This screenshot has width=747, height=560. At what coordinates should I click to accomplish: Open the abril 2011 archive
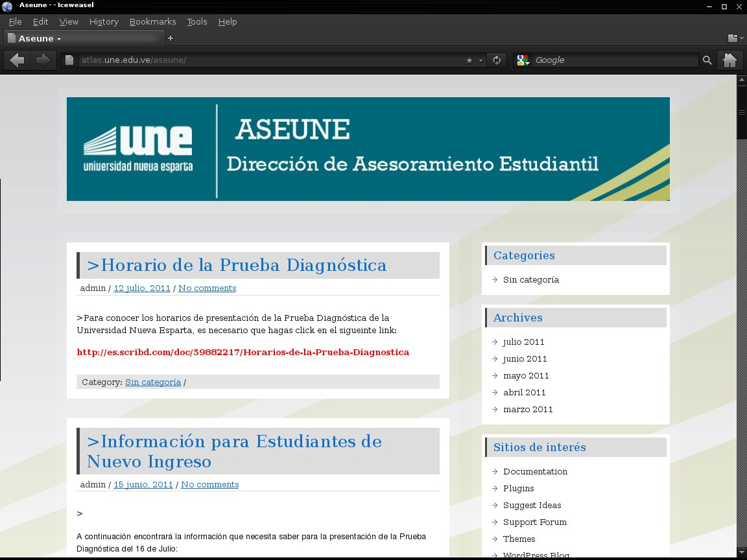coord(525,392)
